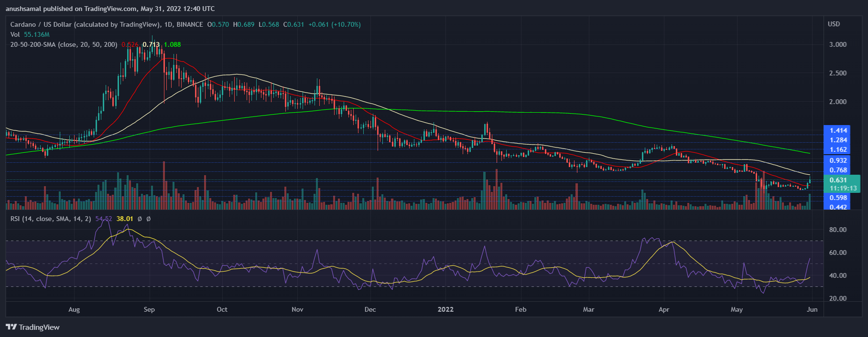Screen dimensions: 868x337
Task: Click the Oct label on time axis
Action: point(222,309)
